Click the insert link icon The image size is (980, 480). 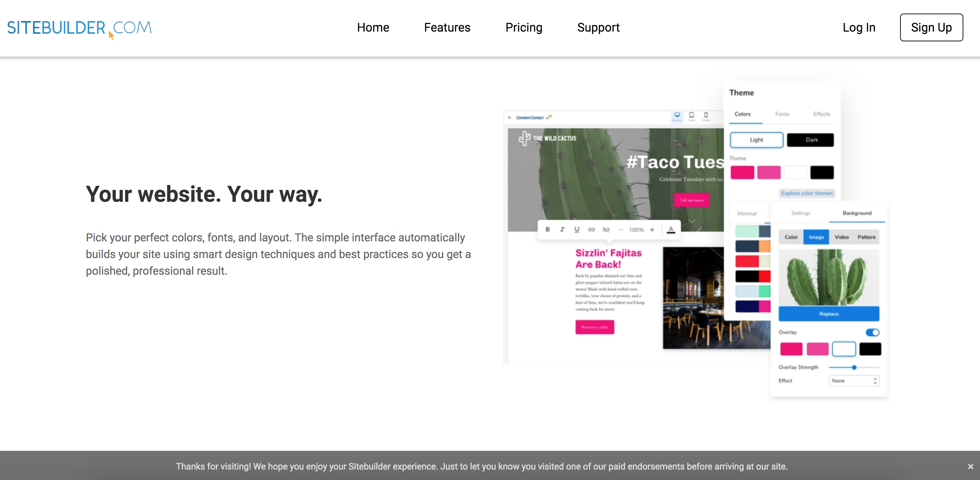click(x=591, y=229)
